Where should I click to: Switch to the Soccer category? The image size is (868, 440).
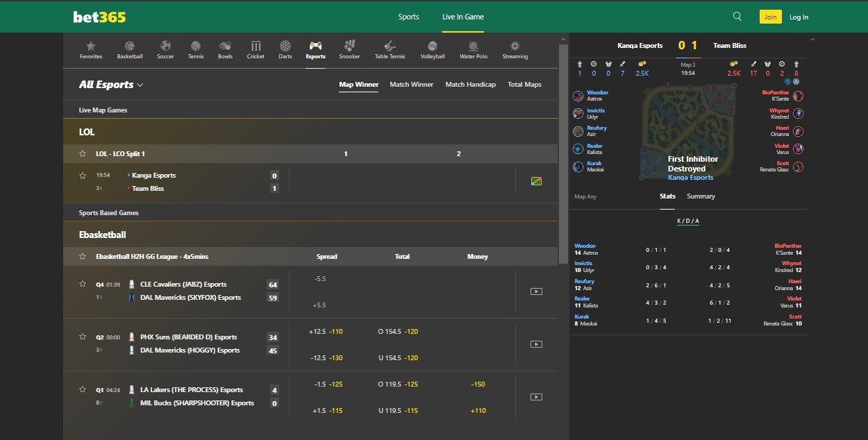pyautogui.click(x=165, y=49)
